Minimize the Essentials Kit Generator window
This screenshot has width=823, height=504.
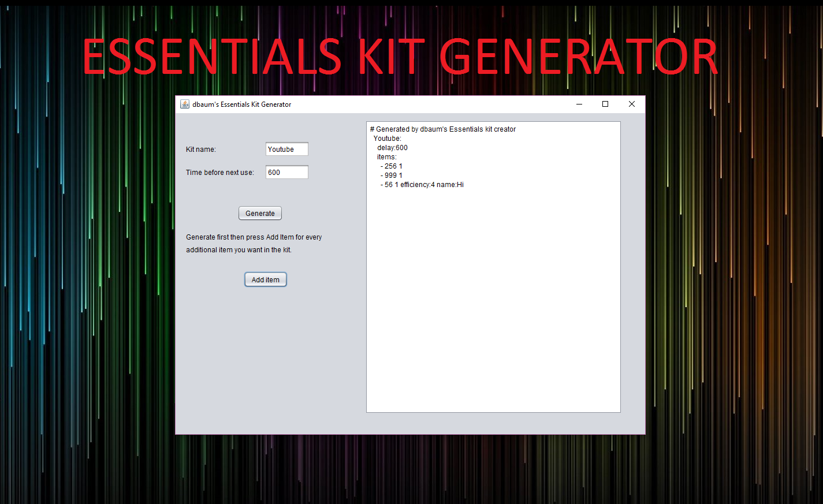point(579,104)
